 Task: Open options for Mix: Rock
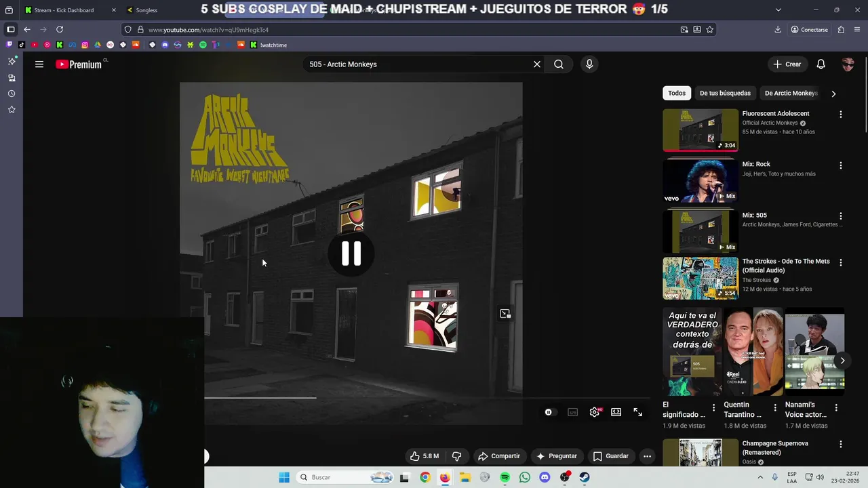pyautogui.click(x=841, y=165)
